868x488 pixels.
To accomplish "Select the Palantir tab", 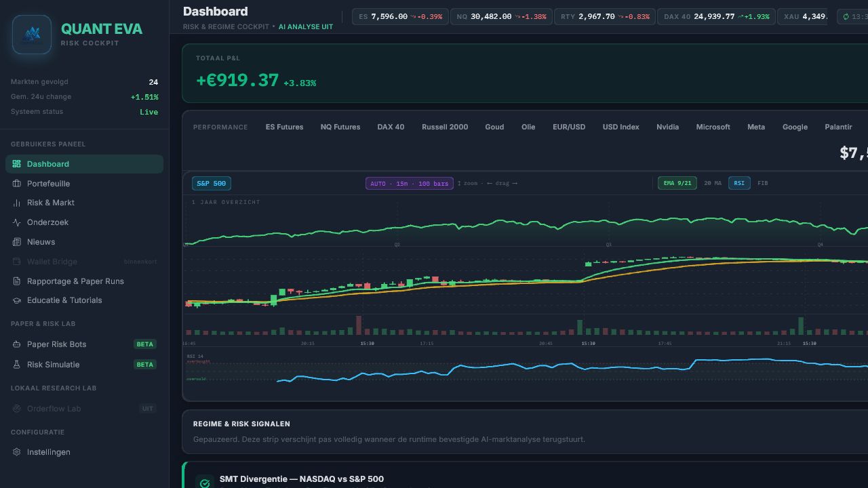I will [838, 127].
